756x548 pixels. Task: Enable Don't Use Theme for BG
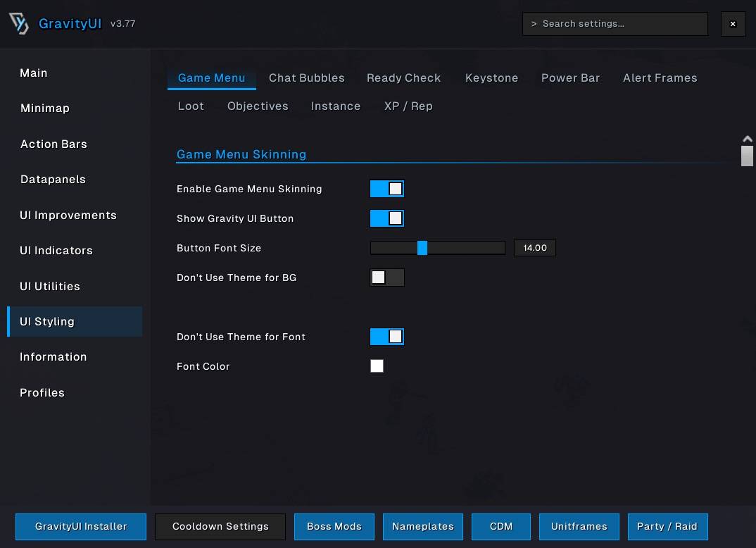pyautogui.click(x=386, y=278)
